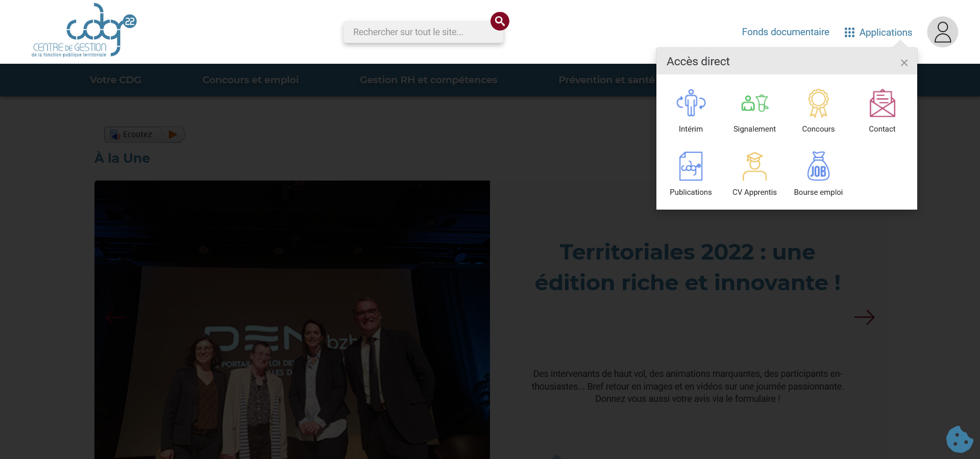Viewport: 980px width, 459px height.
Task: Expand the Concours et emploi menu
Action: (x=250, y=80)
